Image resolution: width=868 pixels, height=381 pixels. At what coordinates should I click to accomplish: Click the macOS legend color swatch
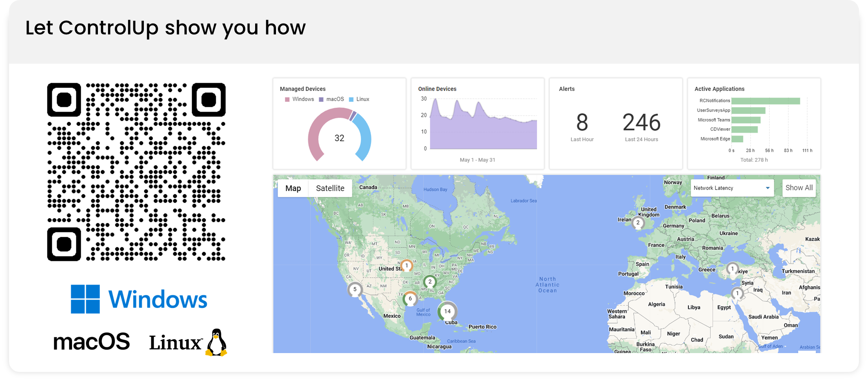321,99
